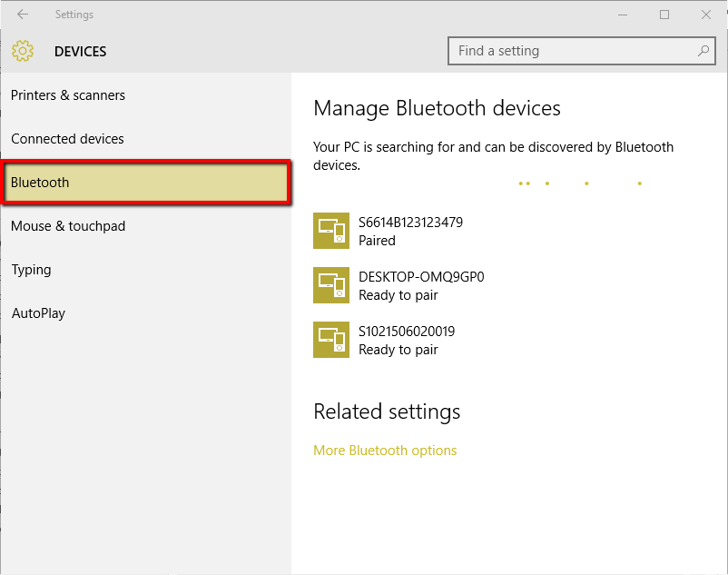Go to Connected devices settings

tap(67, 139)
